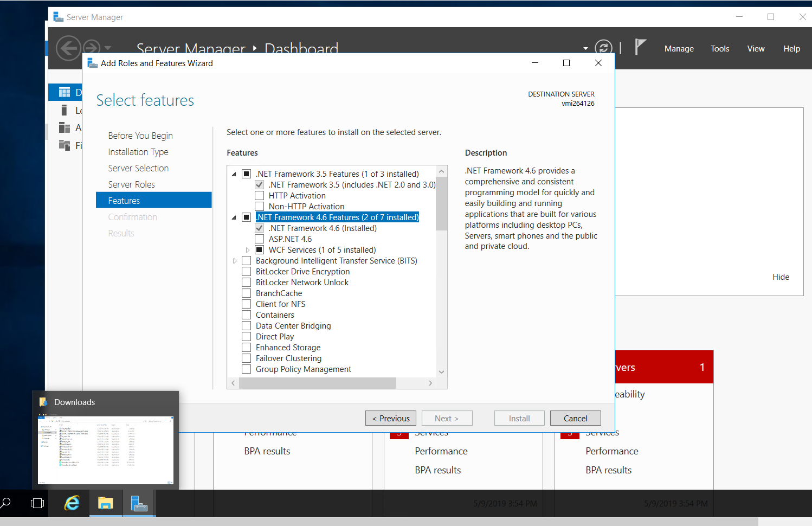Click the Server Manager refresh icon
This screenshot has width=812, height=526.
[x=603, y=48]
